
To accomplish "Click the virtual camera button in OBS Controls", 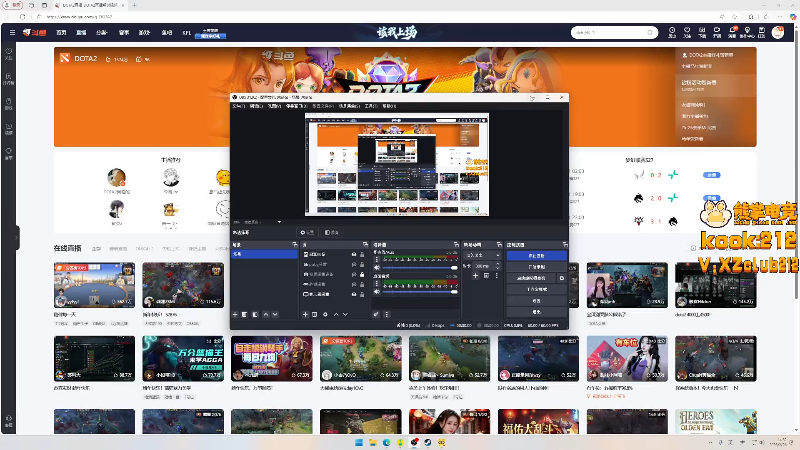I will [531, 278].
